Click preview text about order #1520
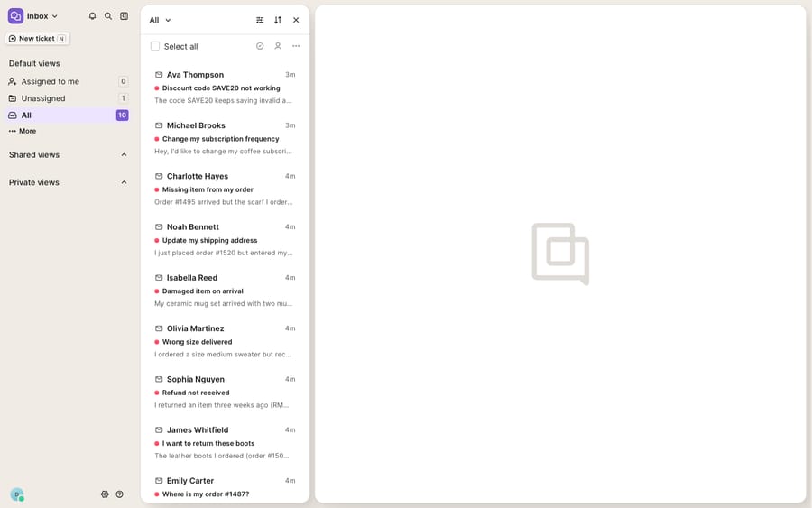Screen dimensions: 812x508 pyautogui.click(x=223, y=253)
